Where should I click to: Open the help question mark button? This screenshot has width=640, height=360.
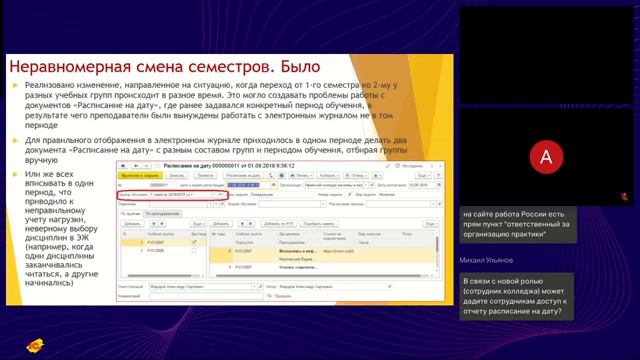[438, 176]
